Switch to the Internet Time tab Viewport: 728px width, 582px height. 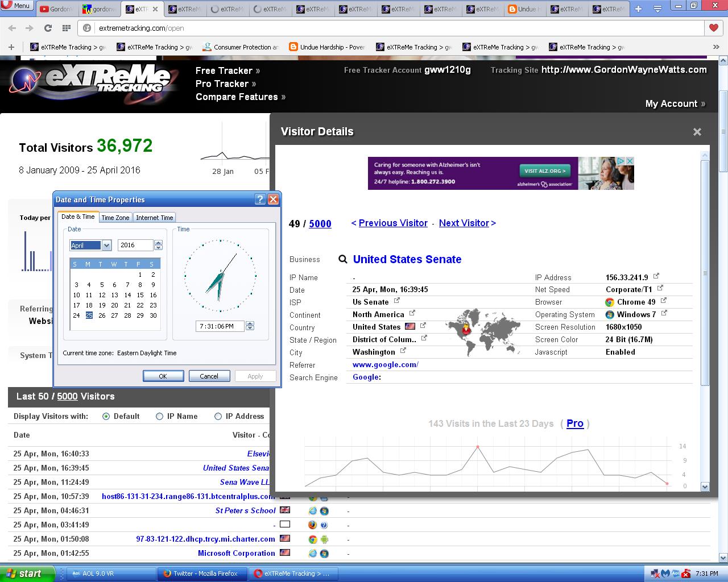154,218
